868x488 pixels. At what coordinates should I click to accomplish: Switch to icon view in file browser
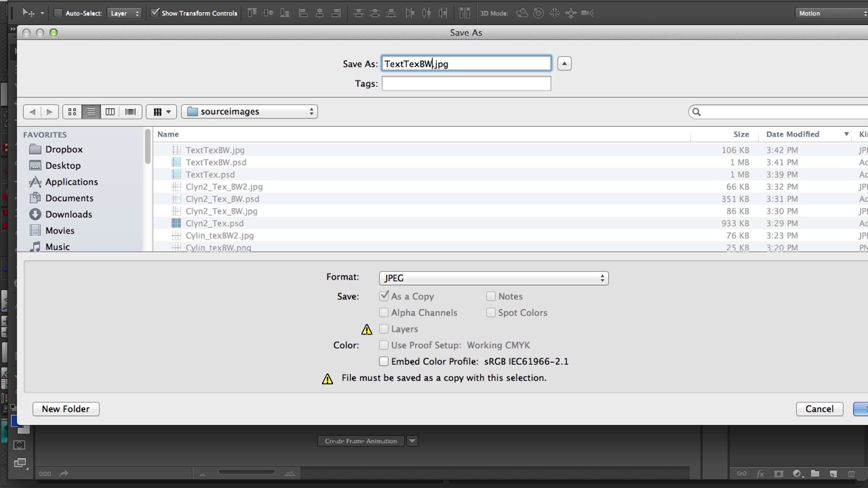click(x=72, y=112)
